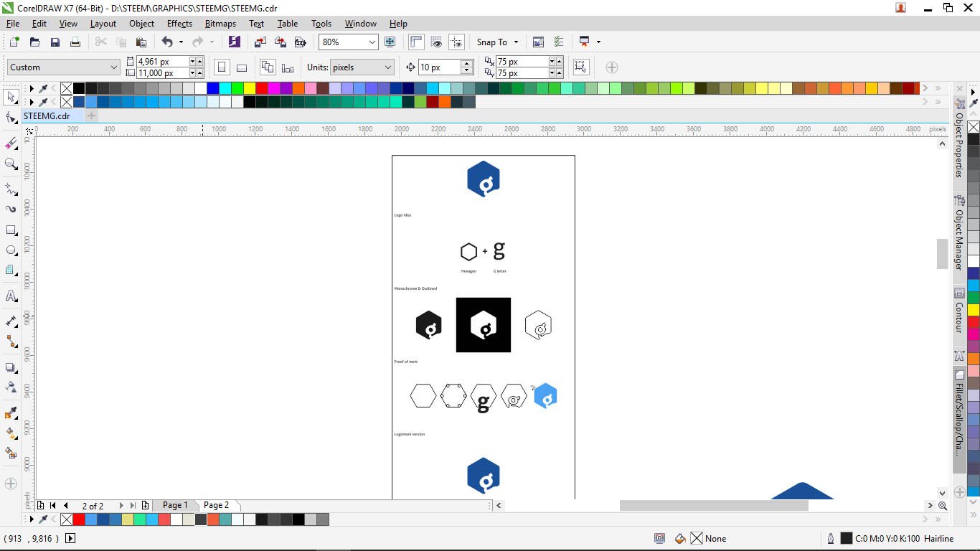The image size is (980, 551).
Task: Select the Parallel Dimension tool
Action: click(11, 321)
